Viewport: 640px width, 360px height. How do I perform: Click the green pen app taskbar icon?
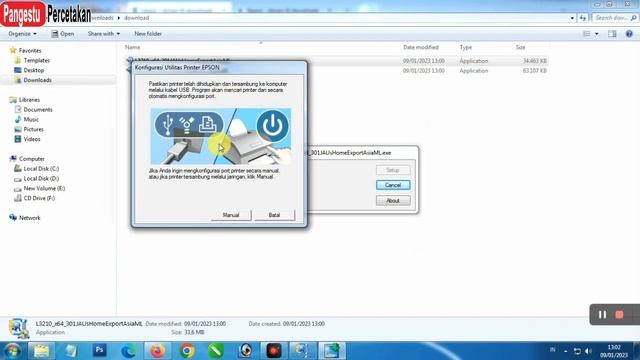point(216,351)
